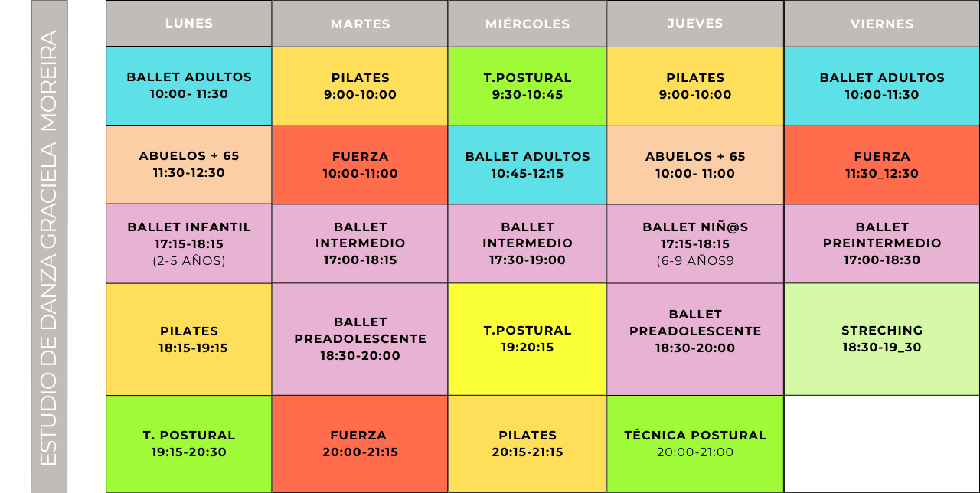Click the JUEVES day header
Screen dimensions: 980x493
click(695, 23)
